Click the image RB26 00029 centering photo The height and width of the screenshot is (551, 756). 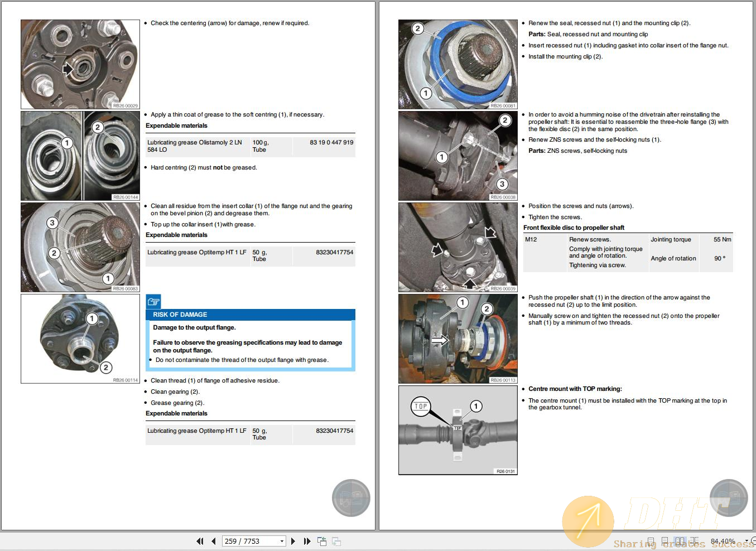tap(80, 64)
